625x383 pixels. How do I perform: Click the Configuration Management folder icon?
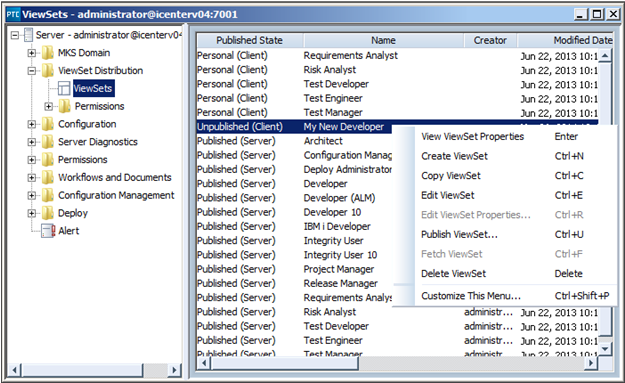(48, 195)
